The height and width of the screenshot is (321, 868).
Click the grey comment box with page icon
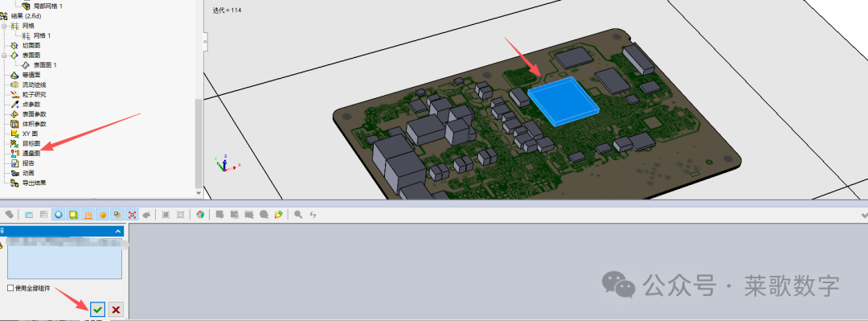[x=235, y=214]
